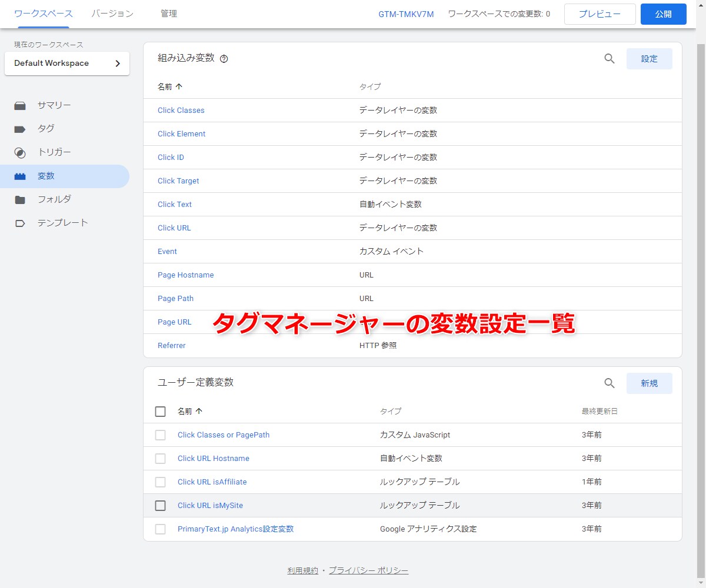Click the 設定 button for built-in variables
Image resolution: width=706 pixels, height=588 pixels.
tap(650, 59)
